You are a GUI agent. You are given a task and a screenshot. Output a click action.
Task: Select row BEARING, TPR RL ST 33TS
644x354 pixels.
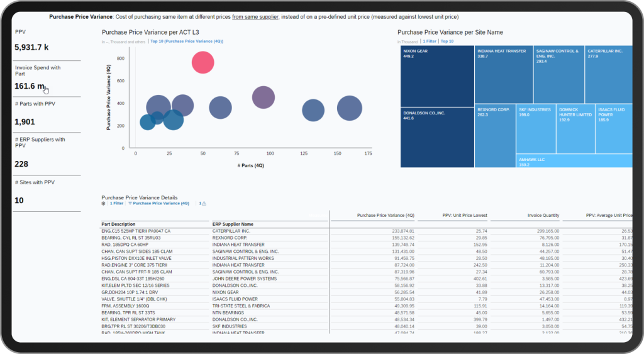pos(367,313)
